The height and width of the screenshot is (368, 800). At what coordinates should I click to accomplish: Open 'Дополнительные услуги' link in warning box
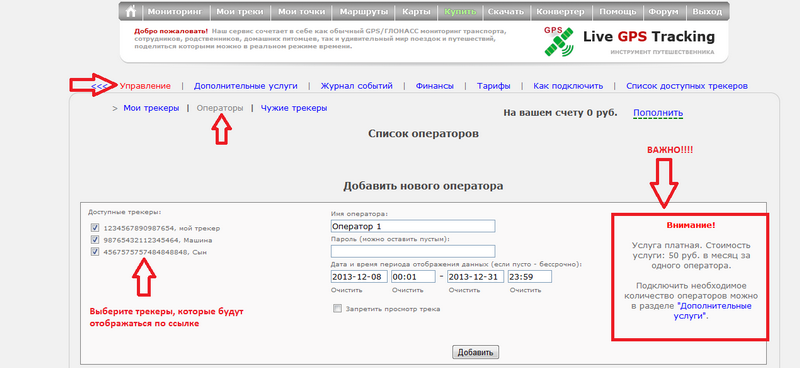(715, 311)
